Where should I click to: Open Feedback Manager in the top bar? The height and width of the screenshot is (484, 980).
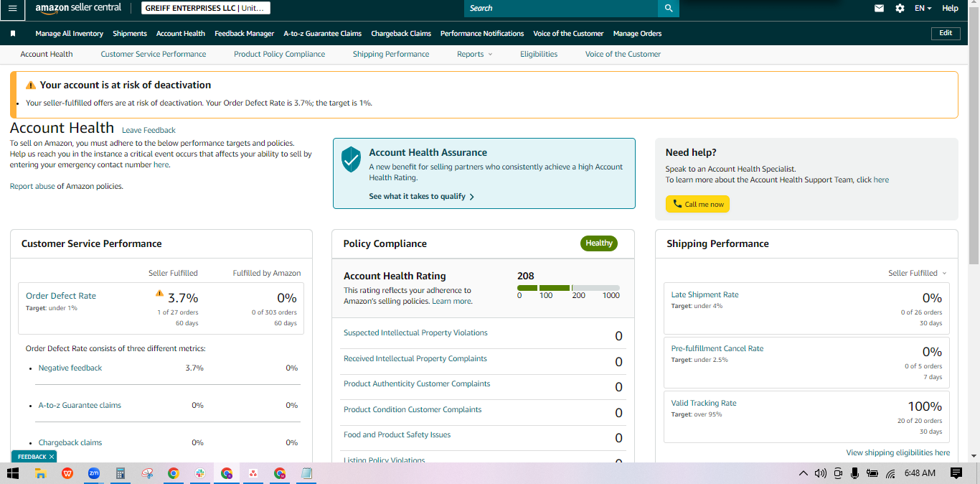245,34
